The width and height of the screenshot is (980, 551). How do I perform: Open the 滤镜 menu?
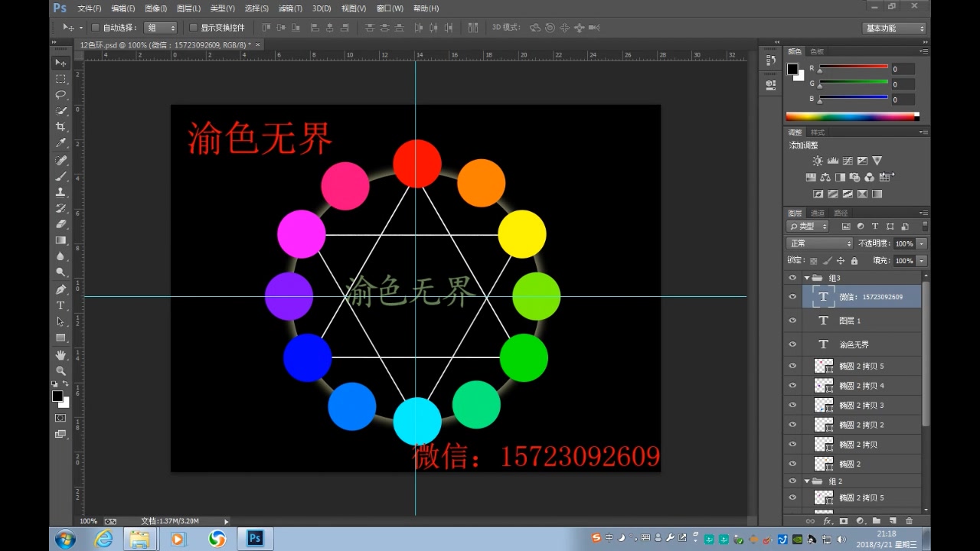click(290, 8)
